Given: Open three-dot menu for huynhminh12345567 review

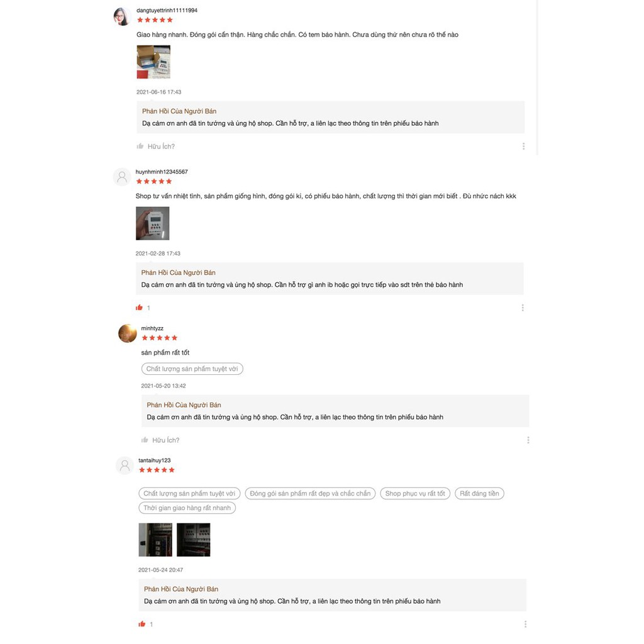Looking at the screenshot, I should tap(523, 308).
